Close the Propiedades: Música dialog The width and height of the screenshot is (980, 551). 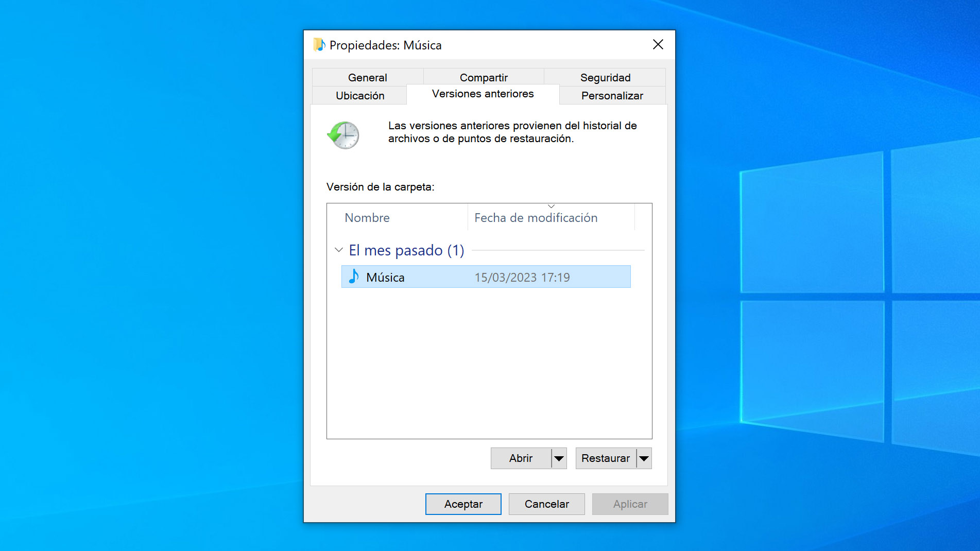click(658, 45)
